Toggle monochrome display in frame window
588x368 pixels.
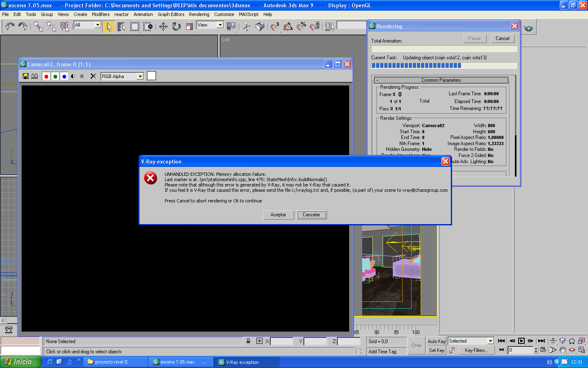[x=82, y=76]
